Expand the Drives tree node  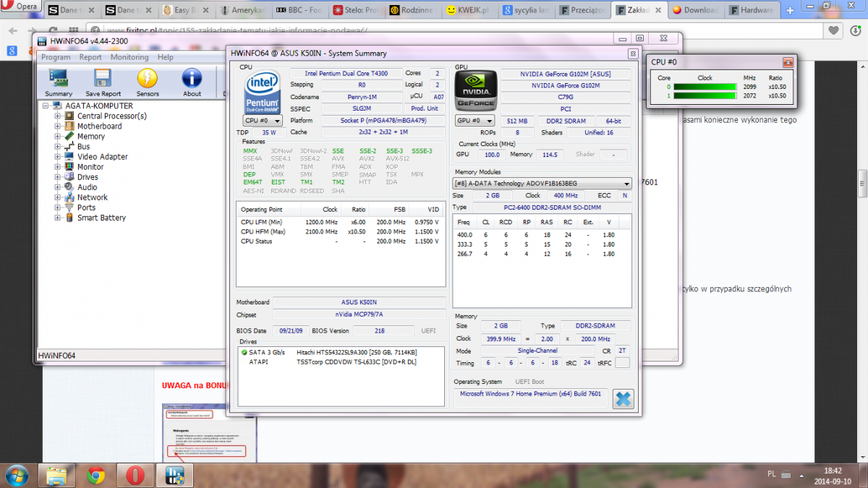[58, 176]
